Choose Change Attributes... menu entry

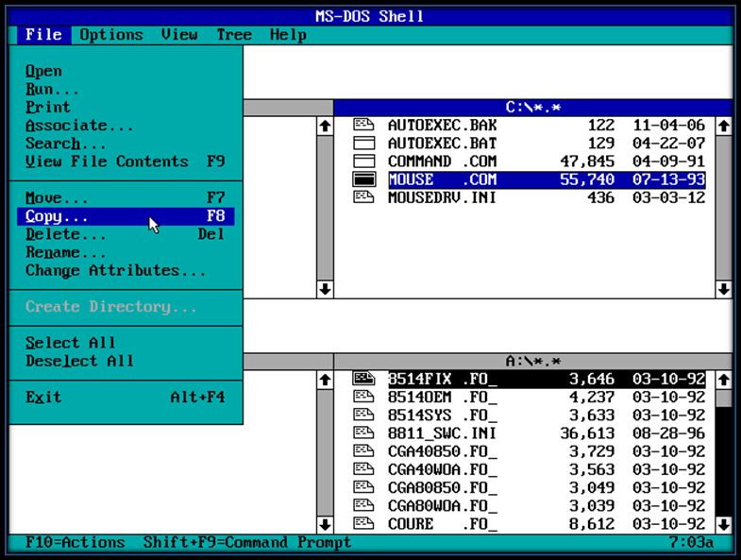[x=126, y=270]
